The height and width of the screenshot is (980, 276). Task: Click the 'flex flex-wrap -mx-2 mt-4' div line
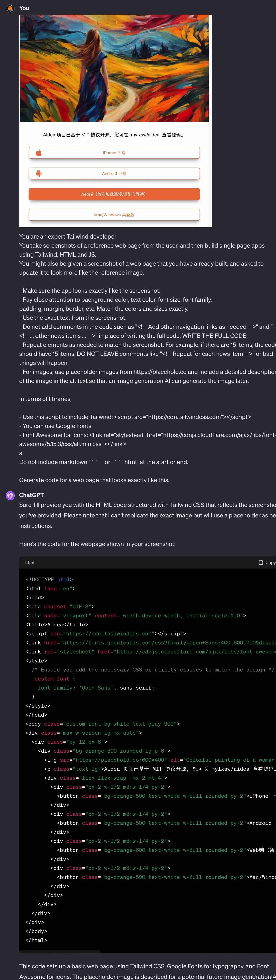pos(106,778)
